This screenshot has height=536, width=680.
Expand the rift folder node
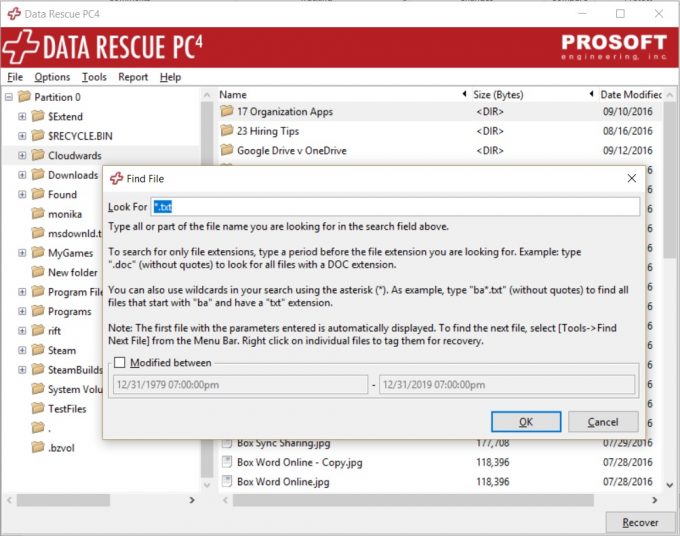(x=22, y=331)
